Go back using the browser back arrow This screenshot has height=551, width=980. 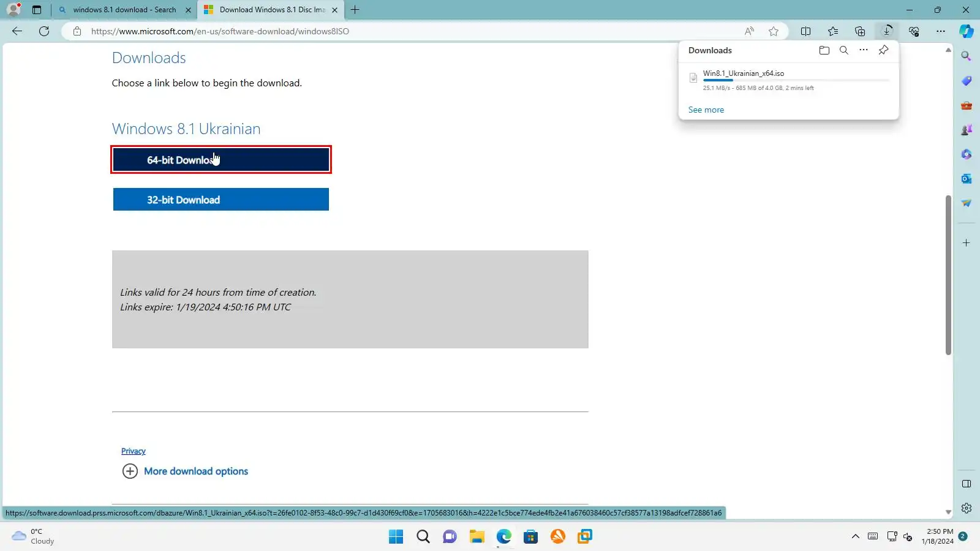coord(17,31)
